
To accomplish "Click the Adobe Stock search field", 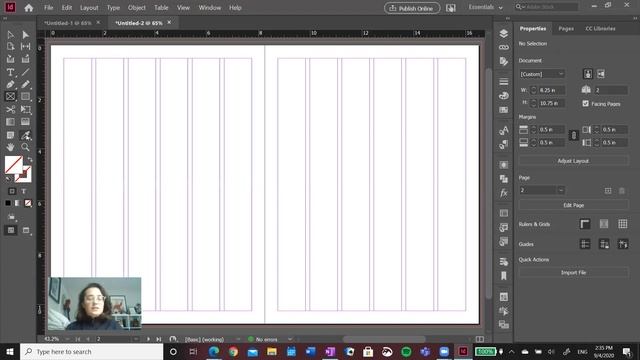I will [547, 7].
